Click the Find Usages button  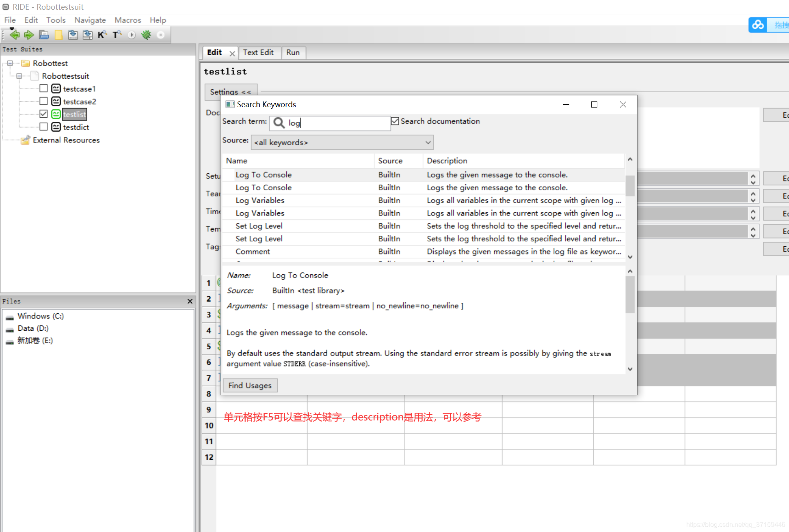pos(250,386)
